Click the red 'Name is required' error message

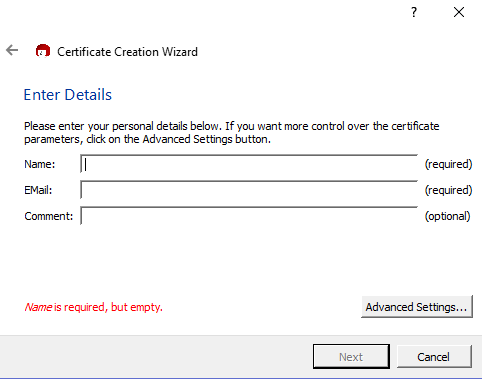[94, 307]
